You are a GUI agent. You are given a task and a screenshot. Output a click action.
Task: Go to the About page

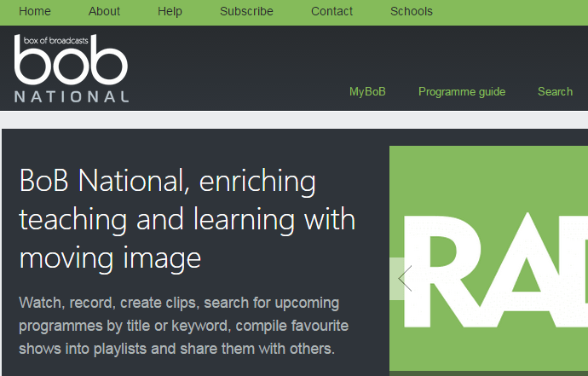tap(104, 12)
